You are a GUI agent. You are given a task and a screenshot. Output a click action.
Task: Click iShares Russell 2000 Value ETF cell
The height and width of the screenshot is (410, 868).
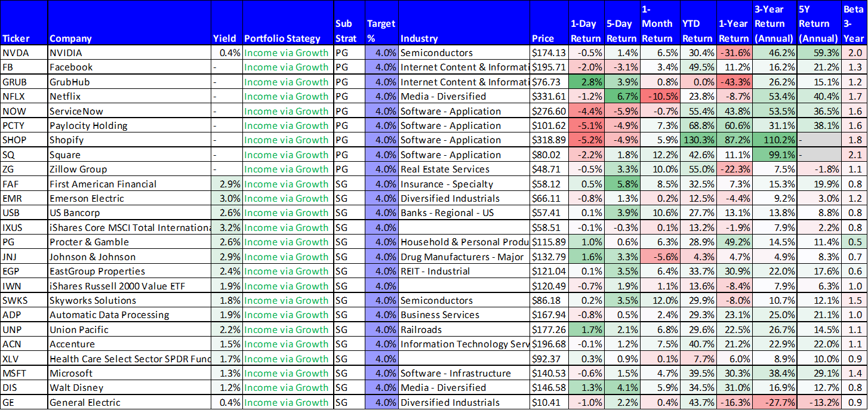(x=130, y=286)
